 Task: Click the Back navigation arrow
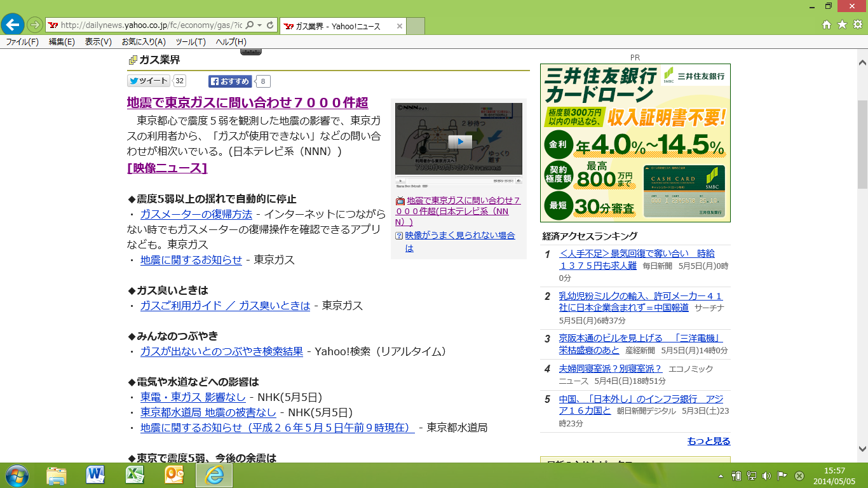click(x=13, y=24)
